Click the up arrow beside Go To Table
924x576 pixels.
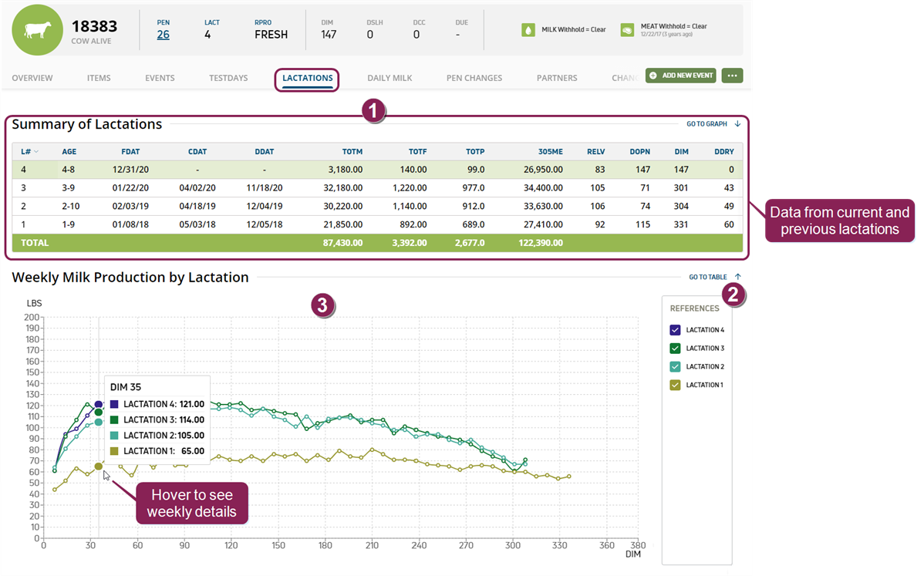pyautogui.click(x=737, y=277)
